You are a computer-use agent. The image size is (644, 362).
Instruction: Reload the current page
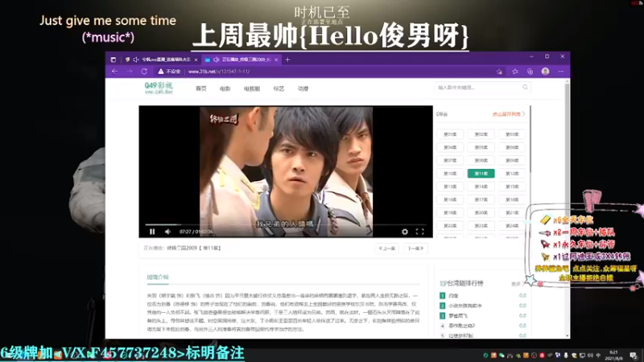tap(144, 72)
